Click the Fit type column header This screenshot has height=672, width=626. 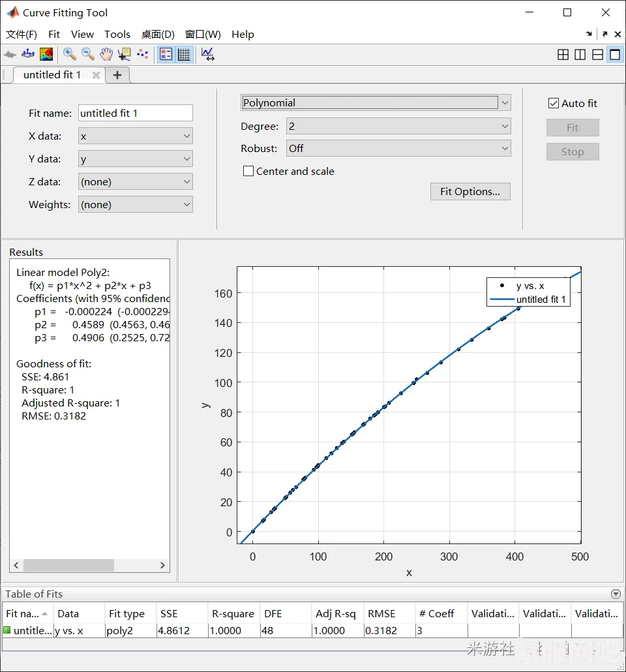click(x=130, y=614)
